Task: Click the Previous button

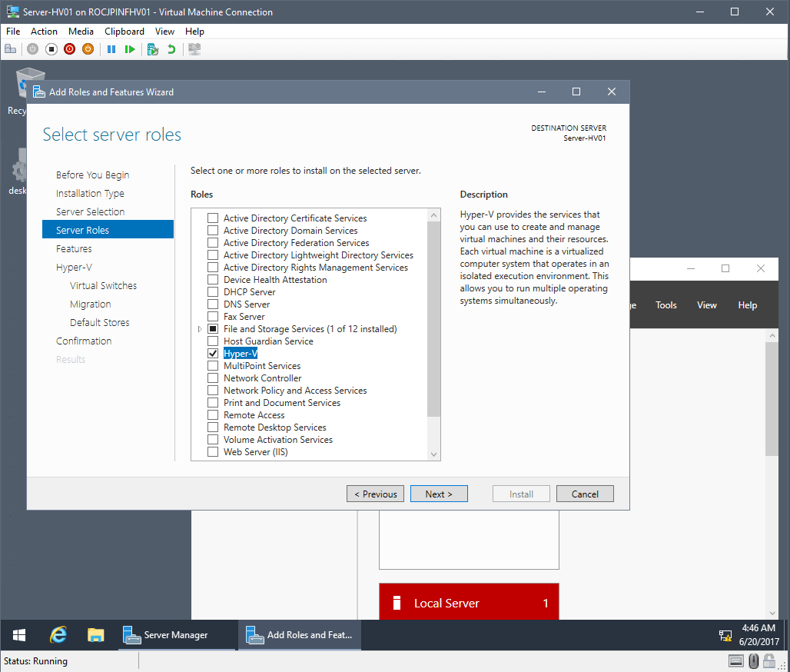Action: pos(375,494)
